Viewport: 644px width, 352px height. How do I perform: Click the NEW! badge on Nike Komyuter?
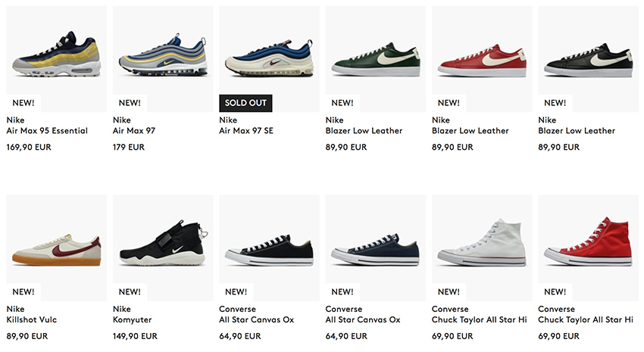pos(130,292)
